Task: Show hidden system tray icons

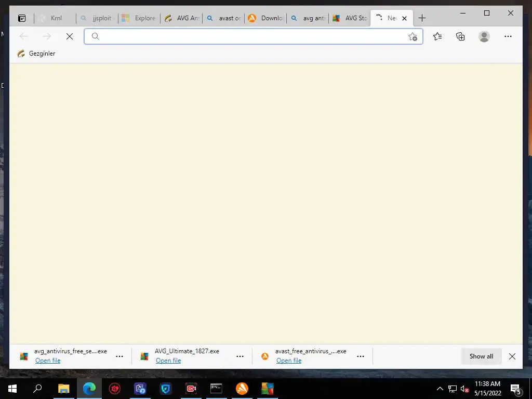Action: click(x=440, y=389)
